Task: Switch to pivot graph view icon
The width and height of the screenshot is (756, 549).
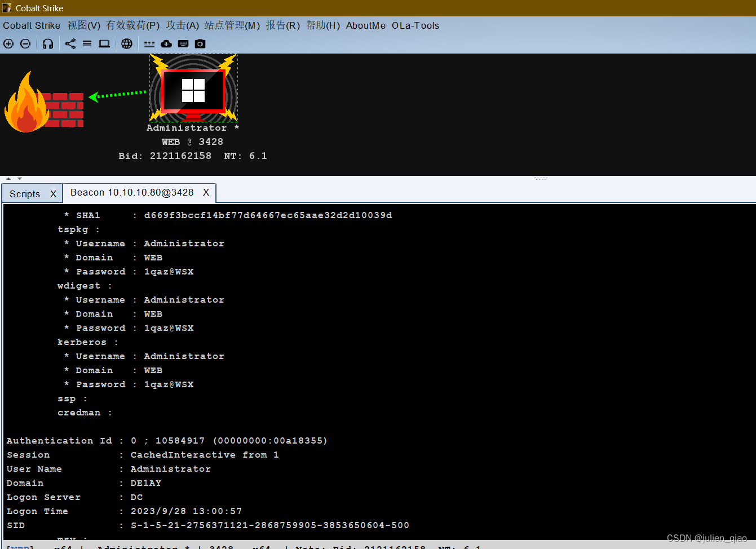Action: coord(70,43)
